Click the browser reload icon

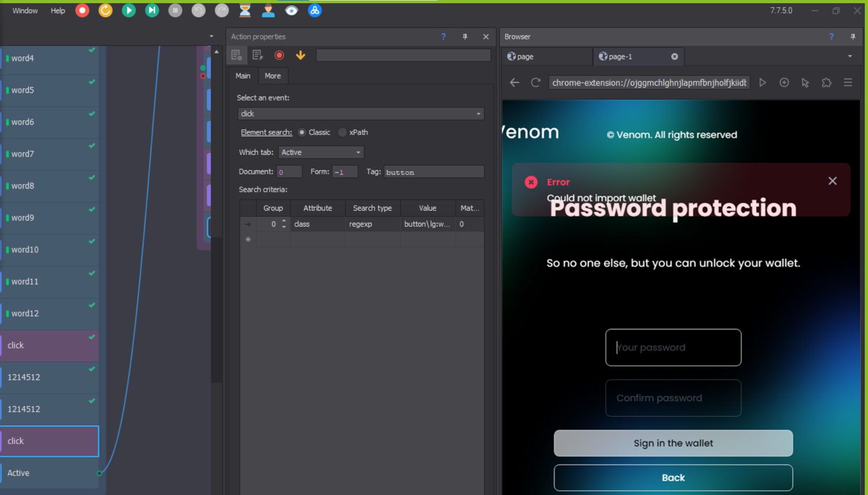[x=535, y=82]
